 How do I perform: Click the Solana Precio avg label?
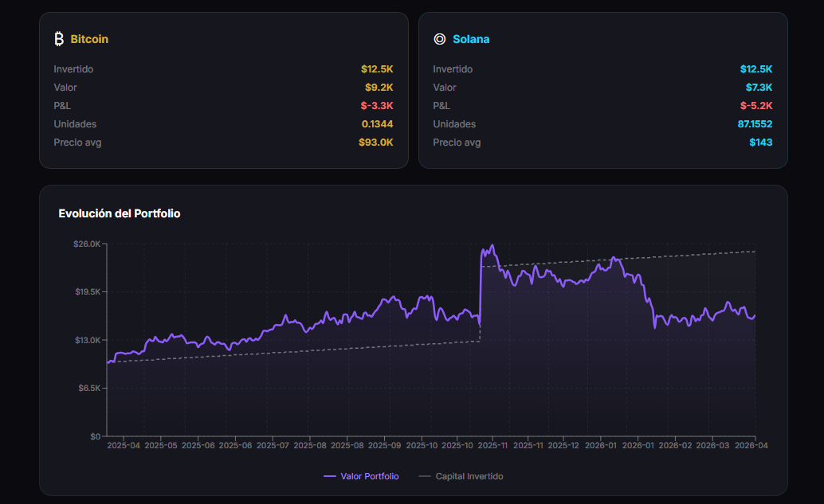pyautogui.click(x=457, y=143)
